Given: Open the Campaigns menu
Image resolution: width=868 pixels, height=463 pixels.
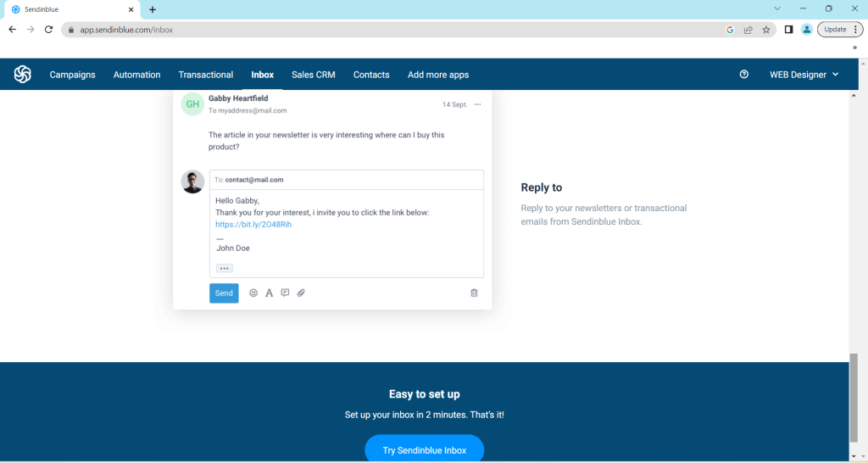Looking at the screenshot, I should [72, 75].
